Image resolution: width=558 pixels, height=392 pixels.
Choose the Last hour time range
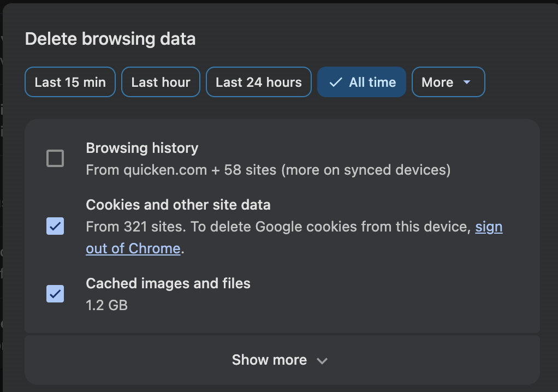(161, 82)
